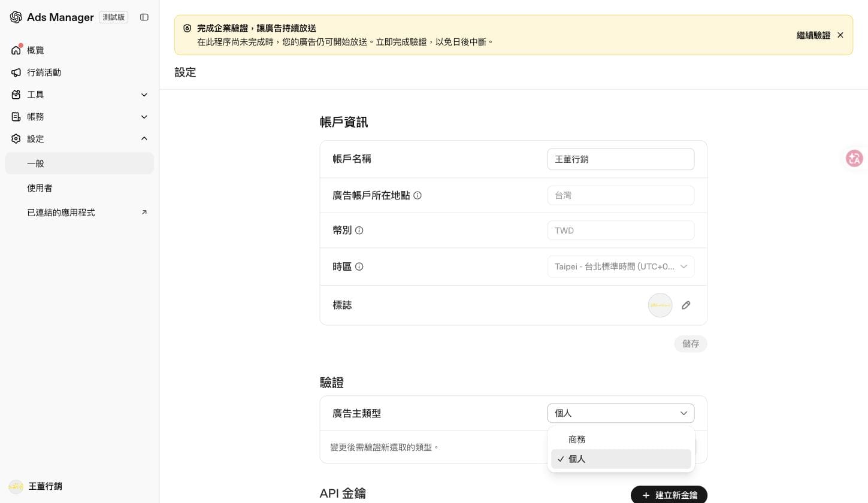Image resolution: width=868 pixels, height=503 pixels.
Task: Click the 設定 gear icon
Action: tap(16, 139)
